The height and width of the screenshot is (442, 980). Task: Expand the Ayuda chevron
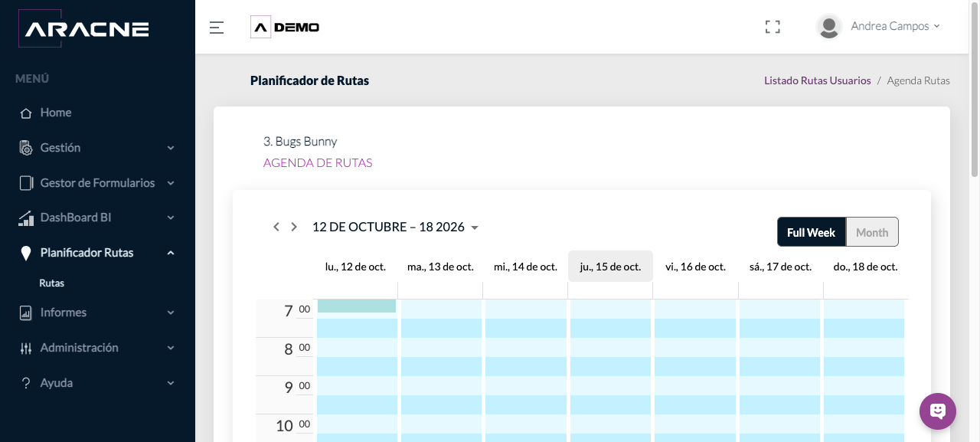click(171, 383)
